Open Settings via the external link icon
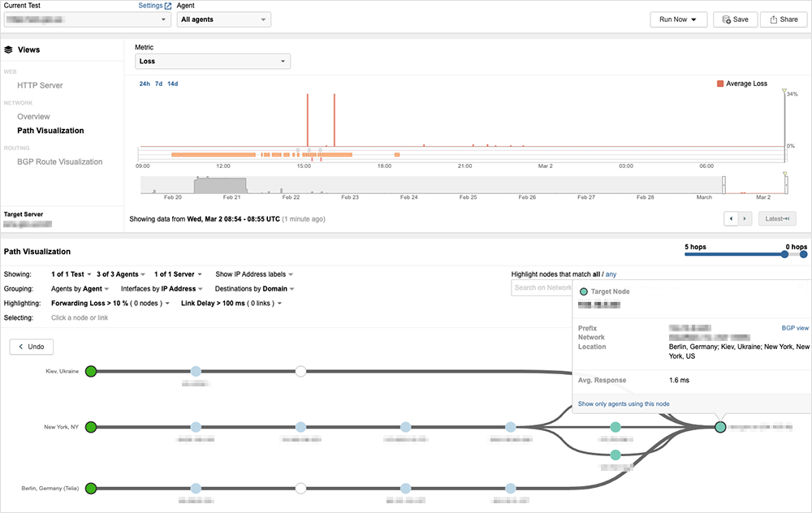Viewport: 812px width, 513px height. coord(168,6)
